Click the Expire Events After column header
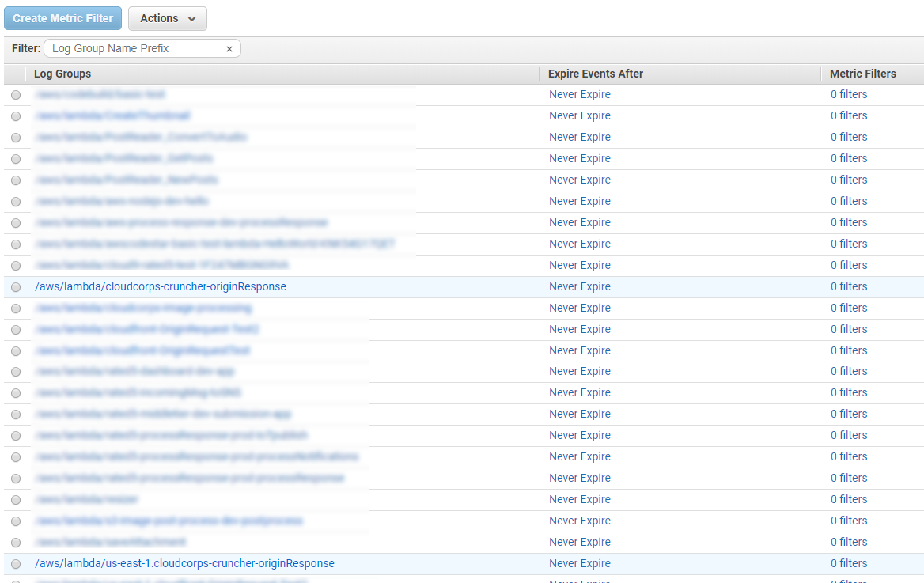 (x=596, y=74)
